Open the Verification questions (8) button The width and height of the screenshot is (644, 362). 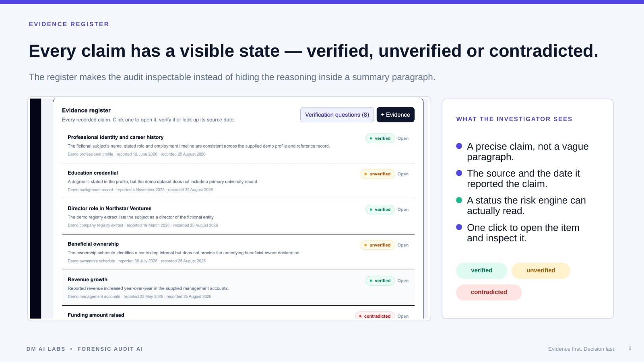337,115
